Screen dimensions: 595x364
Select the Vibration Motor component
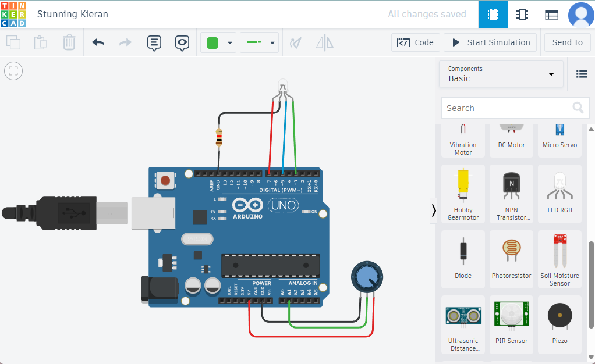[463, 140]
